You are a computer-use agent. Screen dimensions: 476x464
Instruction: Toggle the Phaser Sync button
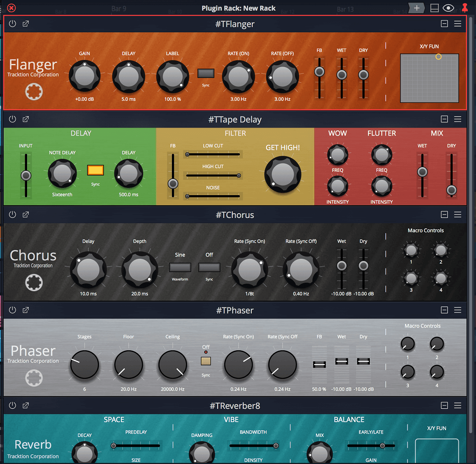point(206,361)
